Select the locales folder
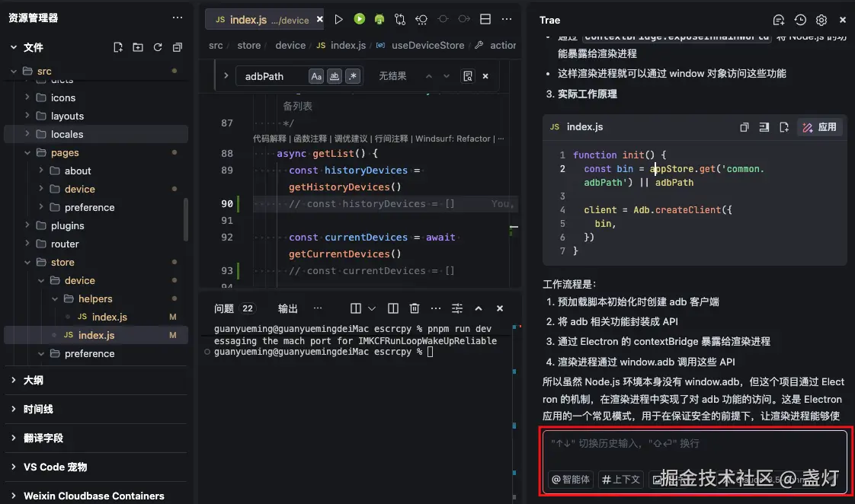This screenshot has height=504, width=855. click(x=96, y=134)
